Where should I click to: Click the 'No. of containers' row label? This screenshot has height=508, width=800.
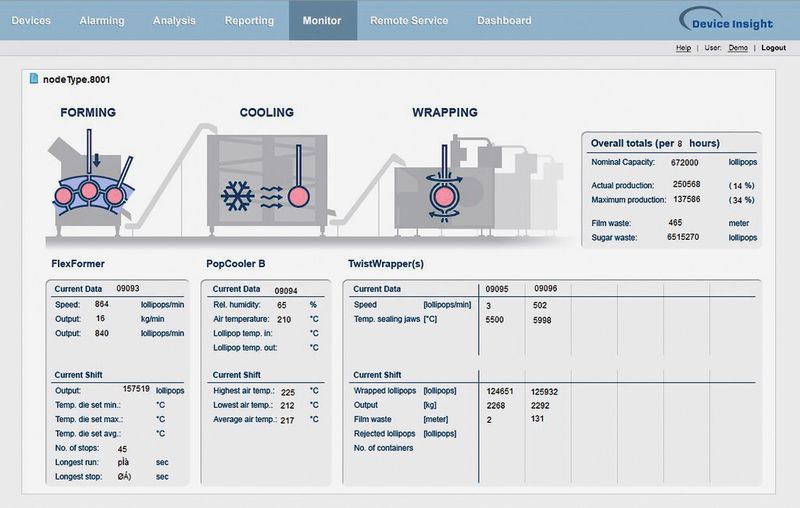(384, 448)
